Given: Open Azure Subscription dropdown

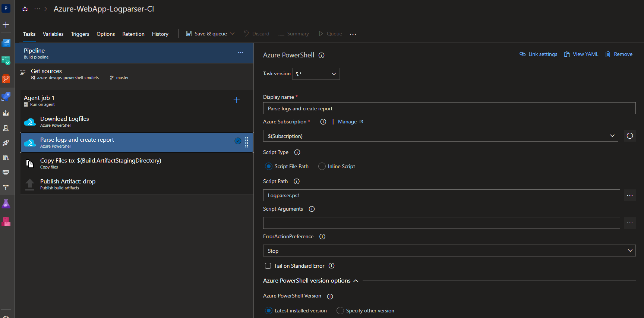Looking at the screenshot, I should 441,136.
